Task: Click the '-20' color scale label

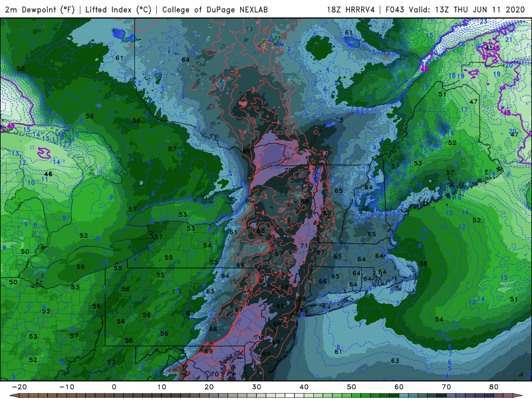Action: pyautogui.click(x=19, y=387)
